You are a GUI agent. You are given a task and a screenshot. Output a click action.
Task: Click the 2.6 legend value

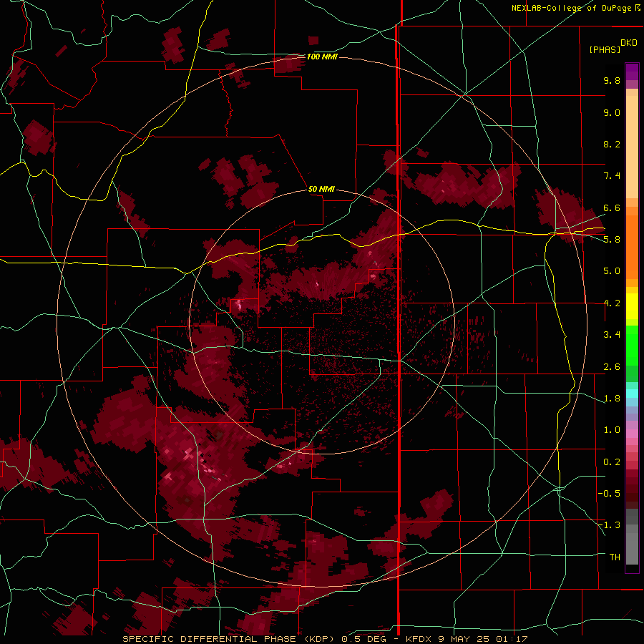click(612, 367)
